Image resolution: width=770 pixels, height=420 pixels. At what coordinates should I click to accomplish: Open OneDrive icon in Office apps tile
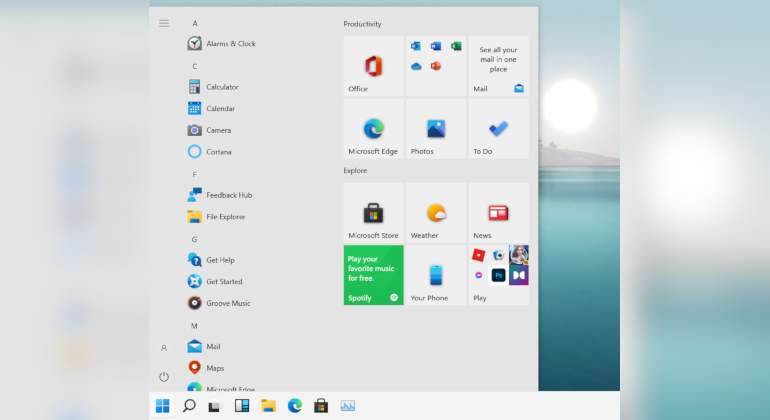(x=416, y=66)
